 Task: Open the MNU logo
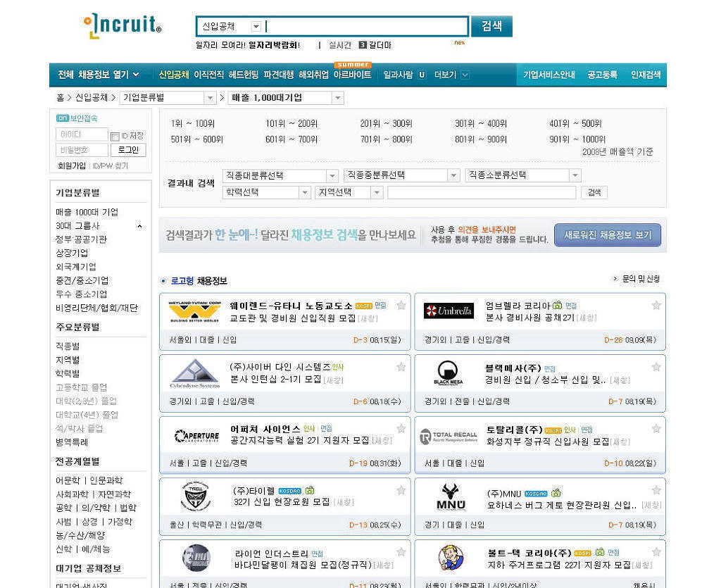[x=451, y=497]
